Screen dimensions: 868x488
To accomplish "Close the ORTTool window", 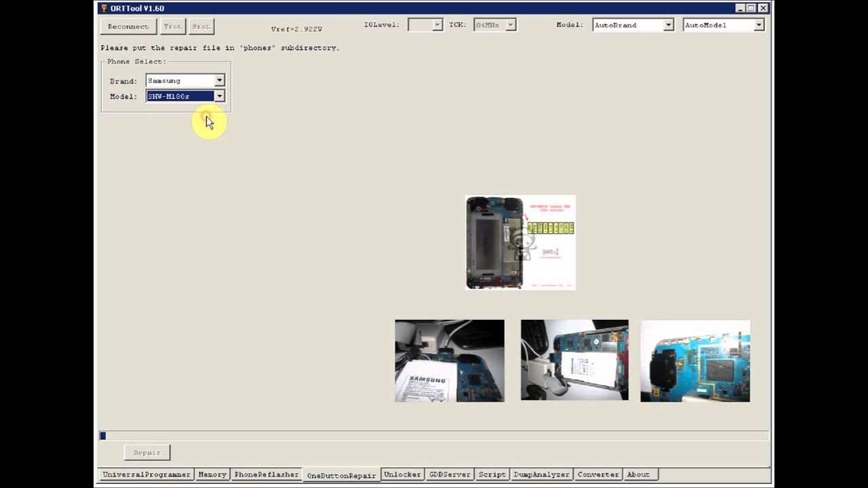I will click(764, 8).
